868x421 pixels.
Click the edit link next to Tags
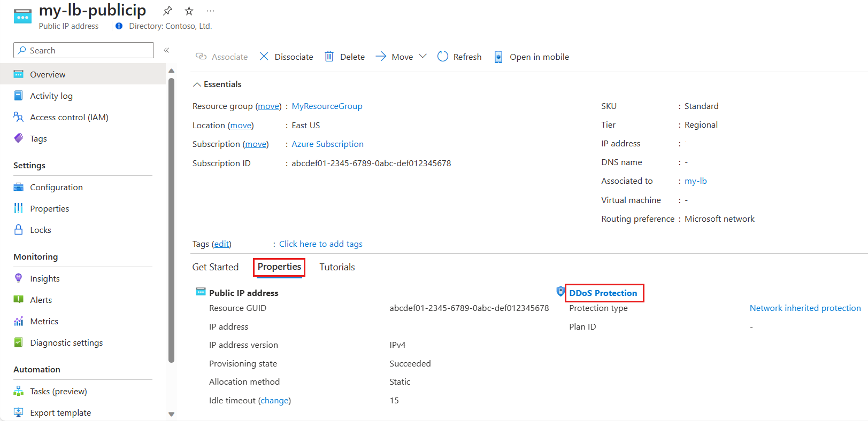click(221, 244)
